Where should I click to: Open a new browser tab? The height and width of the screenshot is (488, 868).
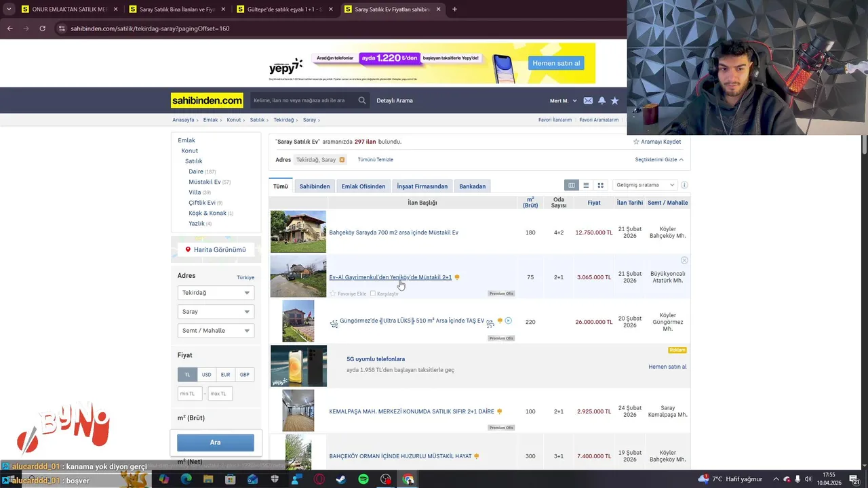point(454,9)
